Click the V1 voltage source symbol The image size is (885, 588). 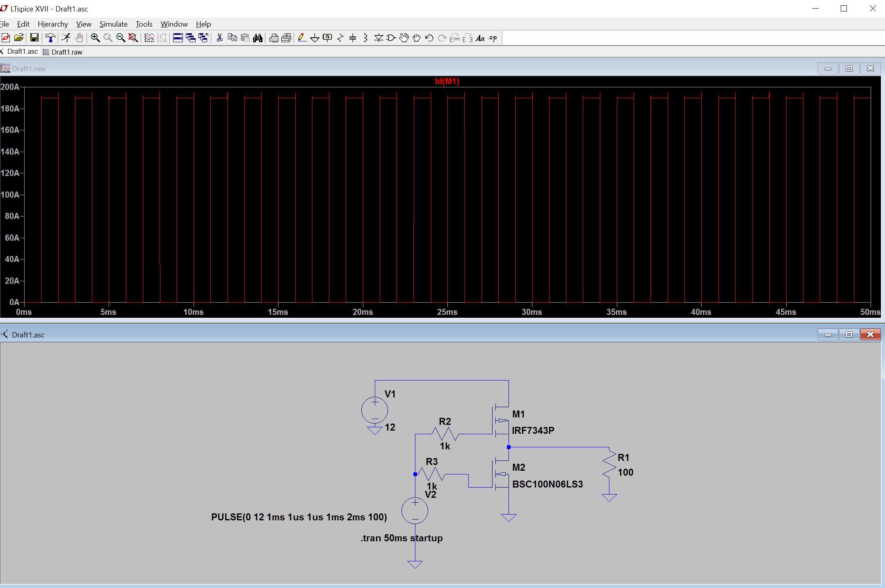375,410
